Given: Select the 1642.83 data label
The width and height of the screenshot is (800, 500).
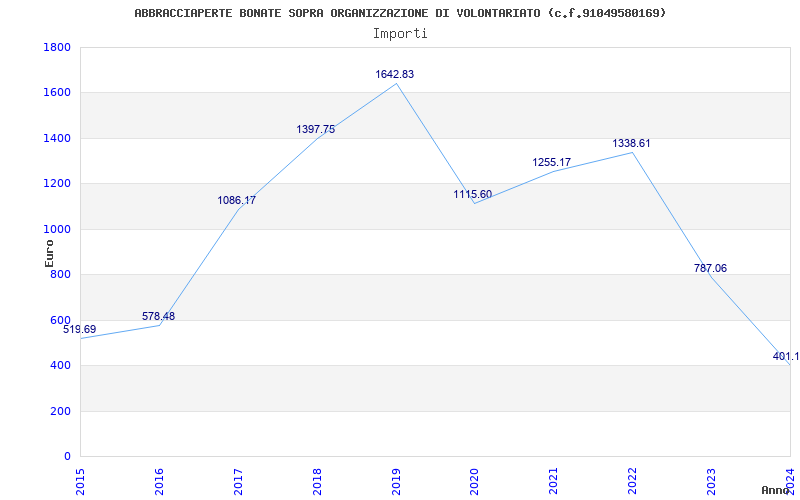Looking at the screenshot, I should tap(394, 74).
